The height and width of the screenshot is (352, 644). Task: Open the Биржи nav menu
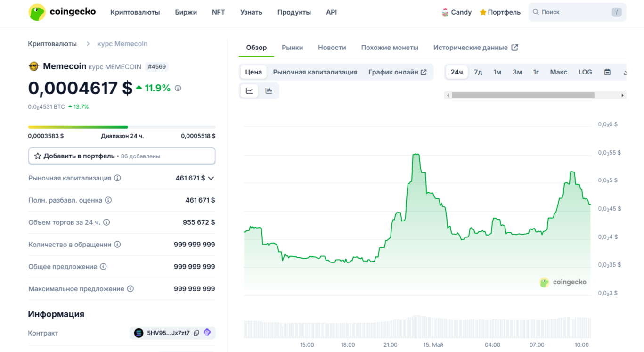[186, 12]
